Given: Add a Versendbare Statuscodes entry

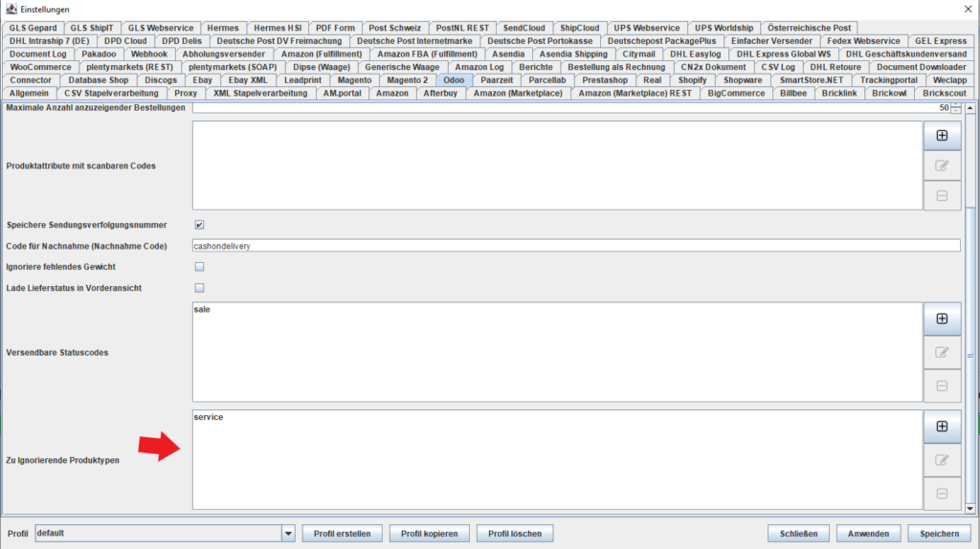Looking at the screenshot, I should point(942,318).
